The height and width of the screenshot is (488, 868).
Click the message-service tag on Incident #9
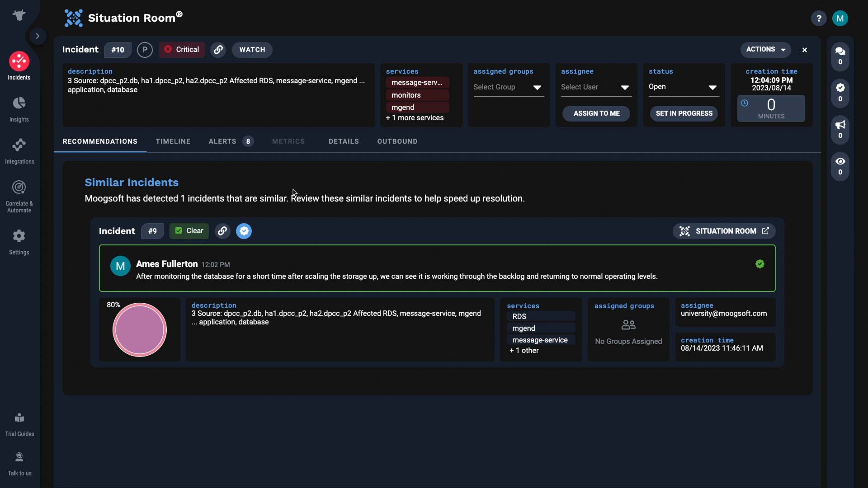[541, 340]
